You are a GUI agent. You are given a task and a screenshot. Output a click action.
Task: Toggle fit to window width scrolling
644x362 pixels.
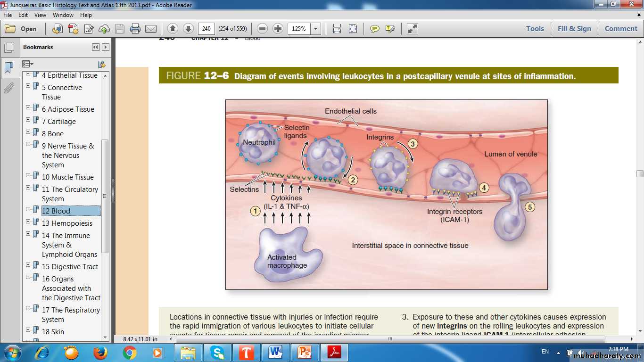point(337,29)
